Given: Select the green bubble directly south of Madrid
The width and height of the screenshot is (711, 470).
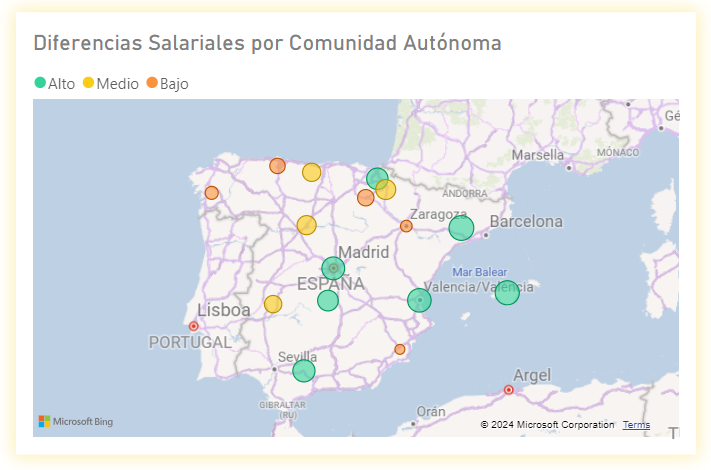Looking at the screenshot, I should 328,300.
